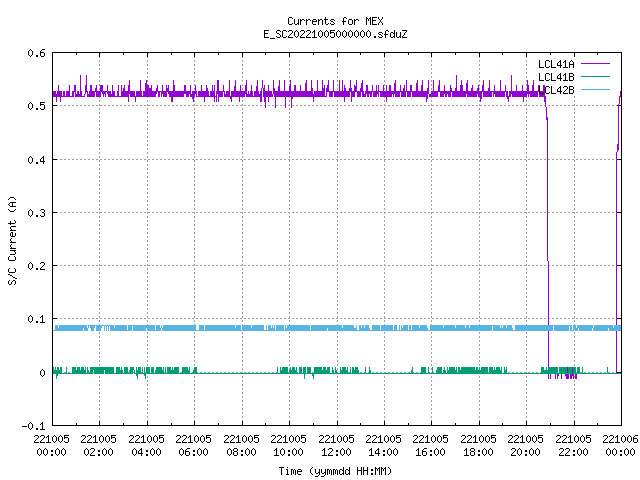Click the 221005 20:00 x-axis tick label
640x480 pixels.
click(x=525, y=445)
